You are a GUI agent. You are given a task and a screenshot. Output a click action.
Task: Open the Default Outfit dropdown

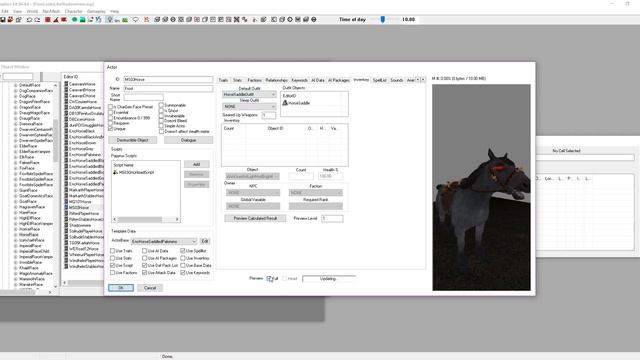click(249, 94)
